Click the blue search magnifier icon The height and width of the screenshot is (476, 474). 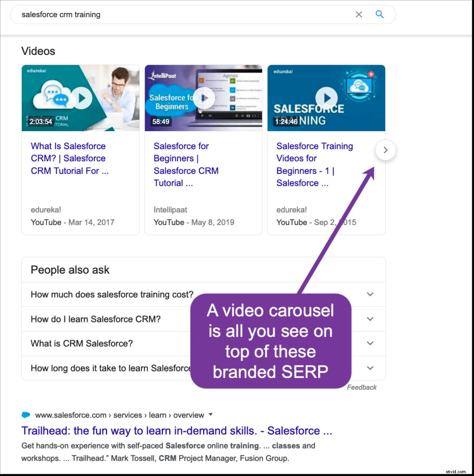380,14
